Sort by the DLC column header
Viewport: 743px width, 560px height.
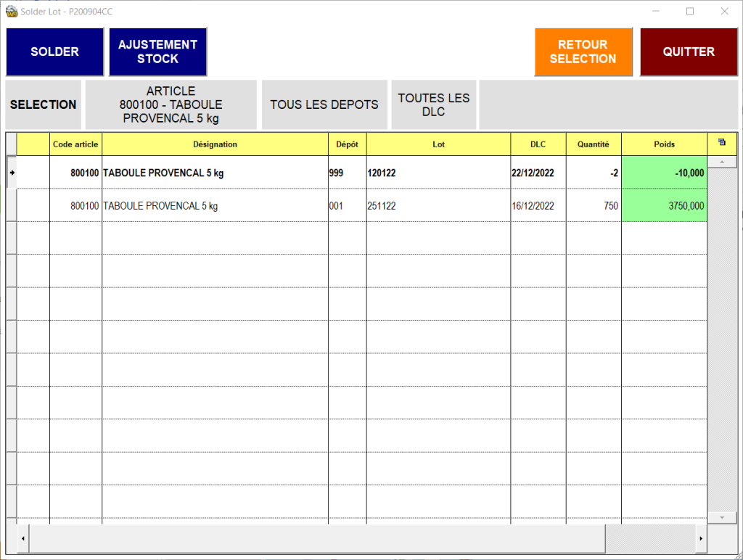pos(538,144)
